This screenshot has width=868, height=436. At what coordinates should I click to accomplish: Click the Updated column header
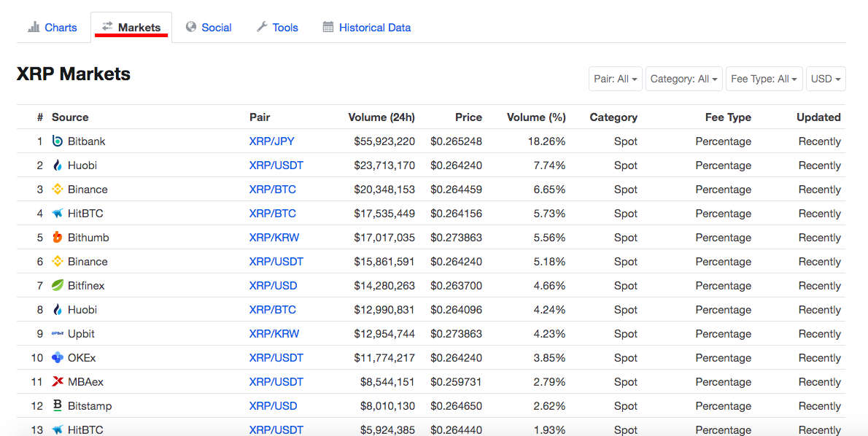tap(818, 117)
